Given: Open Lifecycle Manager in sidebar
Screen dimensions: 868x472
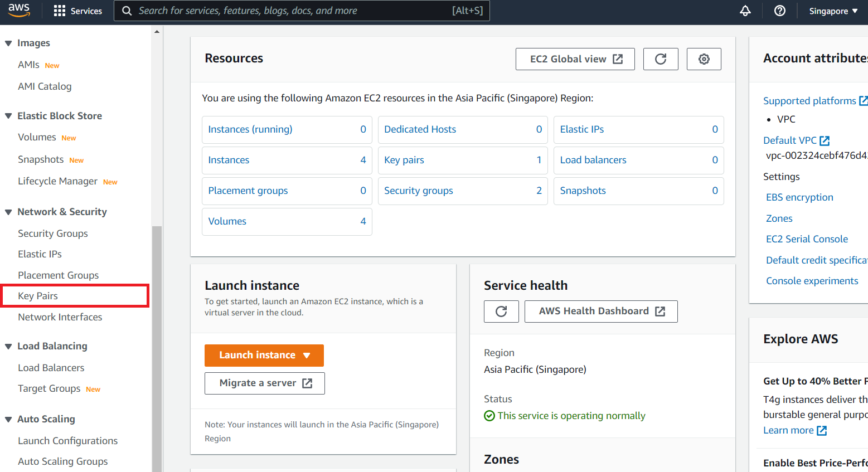Looking at the screenshot, I should point(57,181).
